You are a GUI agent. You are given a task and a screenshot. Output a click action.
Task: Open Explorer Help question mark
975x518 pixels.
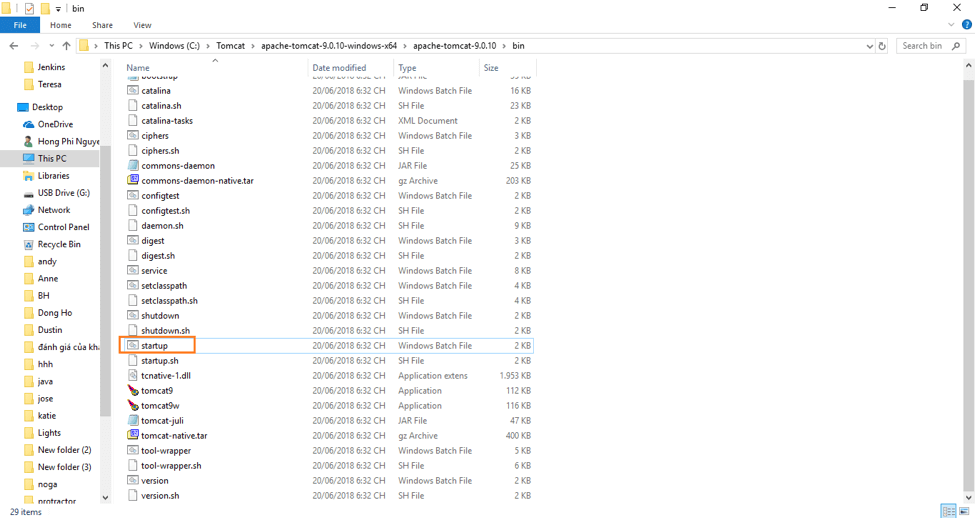[967, 25]
